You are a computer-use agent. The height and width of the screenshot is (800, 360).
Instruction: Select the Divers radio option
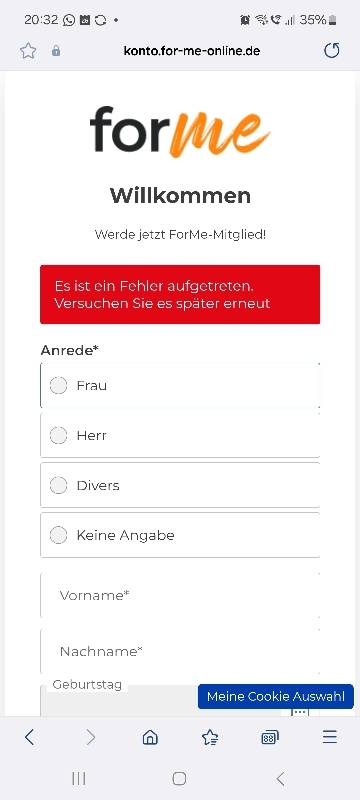coord(180,485)
